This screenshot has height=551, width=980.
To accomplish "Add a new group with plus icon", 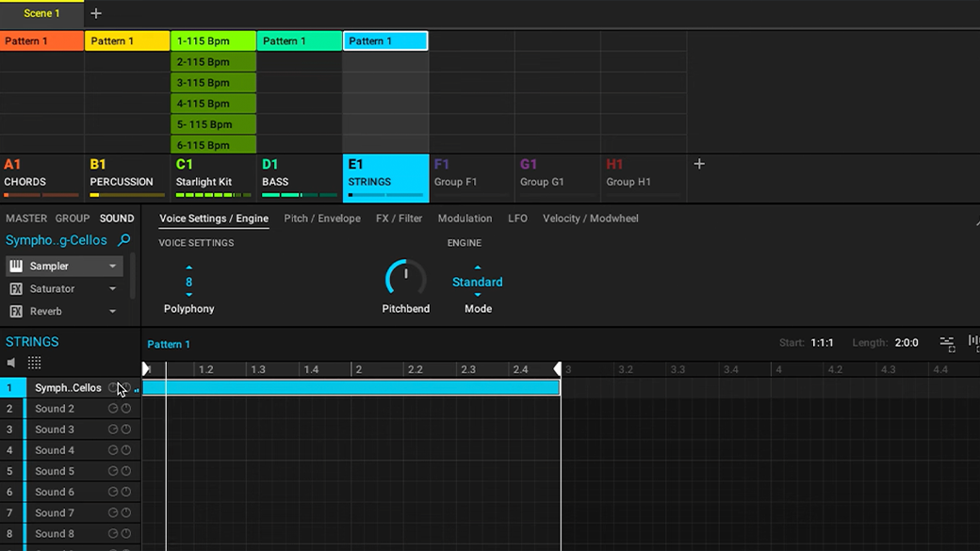I will (x=699, y=164).
